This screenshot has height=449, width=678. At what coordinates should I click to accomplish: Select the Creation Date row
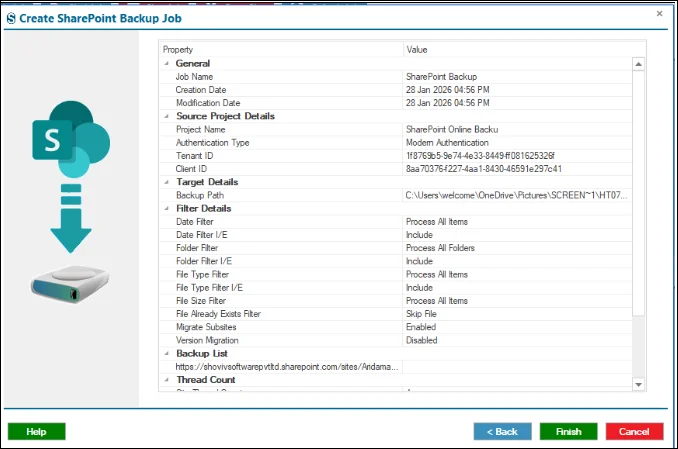396,90
